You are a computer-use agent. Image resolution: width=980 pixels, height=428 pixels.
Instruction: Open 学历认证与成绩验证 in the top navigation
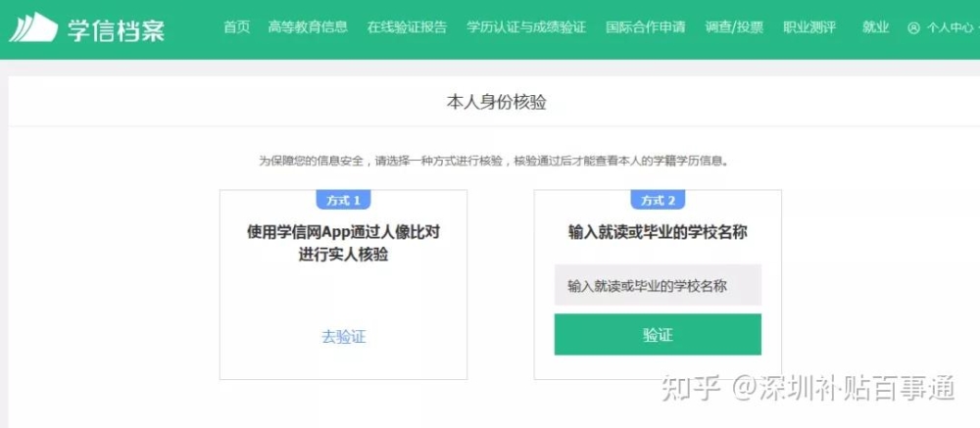tap(526, 26)
